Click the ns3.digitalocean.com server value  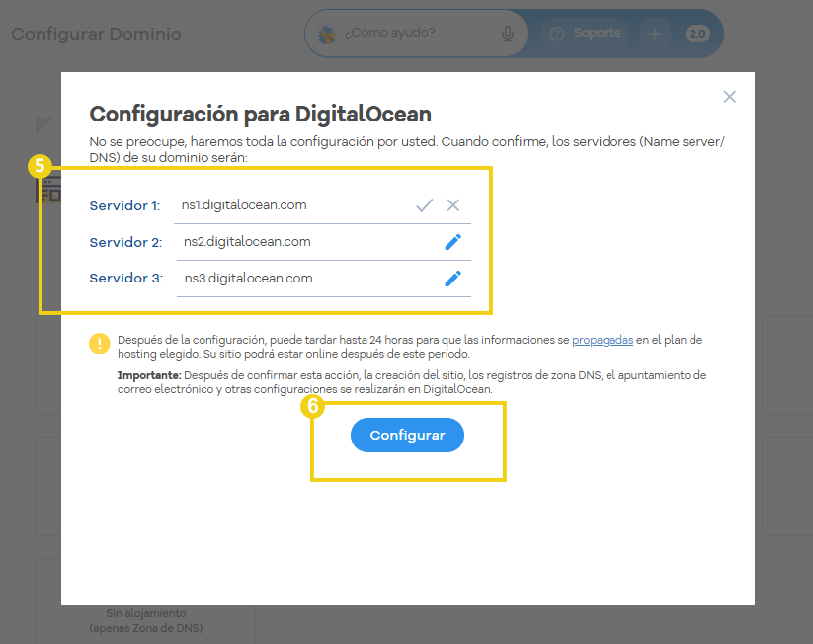click(x=248, y=278)
